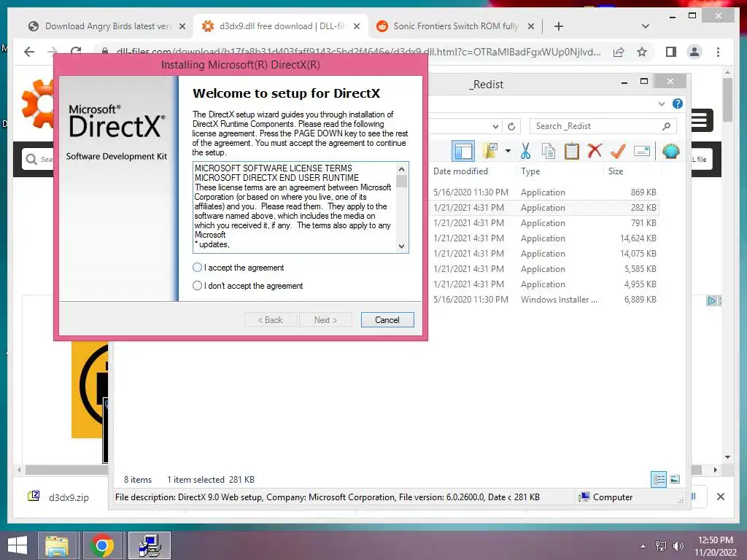Click the setup installer taskbar icon

pos(150,545)
